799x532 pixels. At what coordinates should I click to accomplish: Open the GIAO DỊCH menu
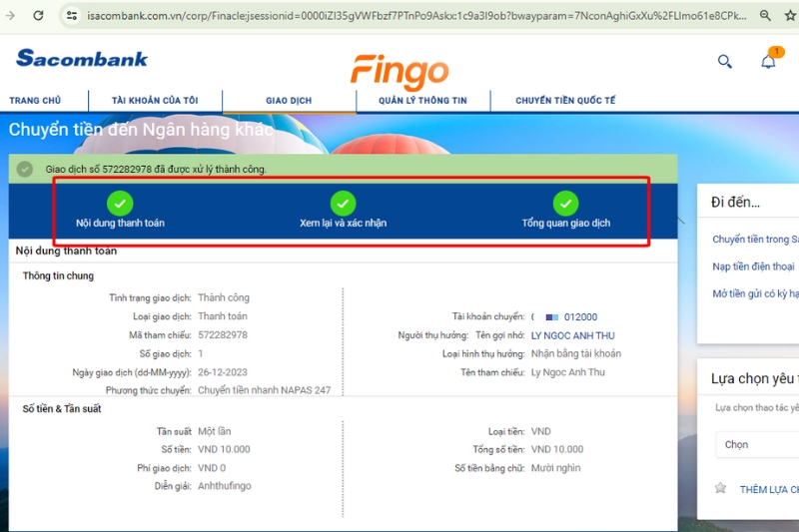pos(289,100)
